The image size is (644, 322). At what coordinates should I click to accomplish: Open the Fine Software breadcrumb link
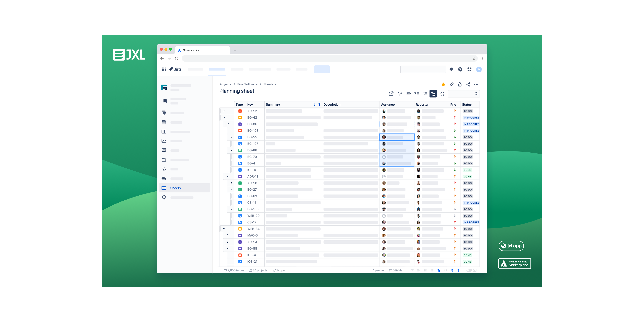tap(247, 84)
